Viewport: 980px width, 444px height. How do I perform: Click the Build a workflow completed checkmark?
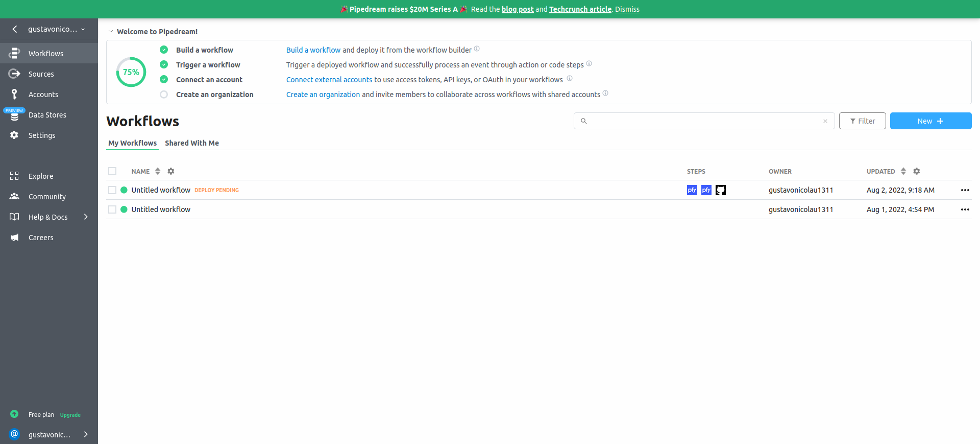[164, 50]
